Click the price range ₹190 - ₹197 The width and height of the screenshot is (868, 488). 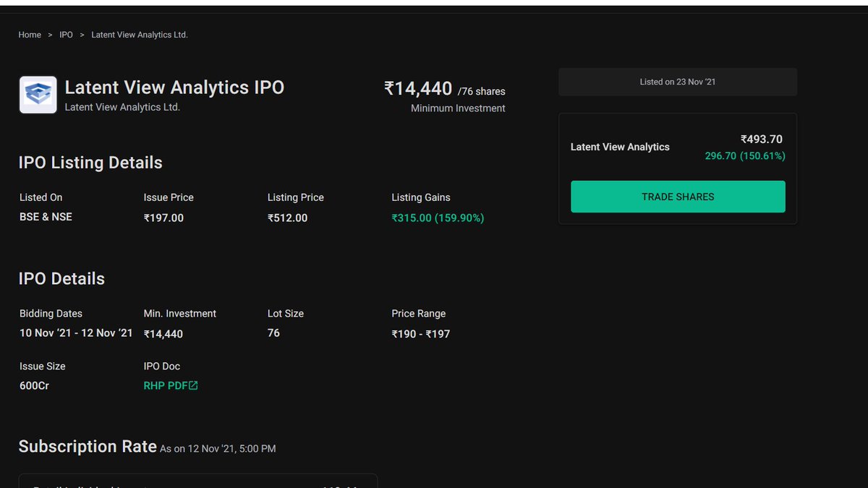(x=421, y=334)
